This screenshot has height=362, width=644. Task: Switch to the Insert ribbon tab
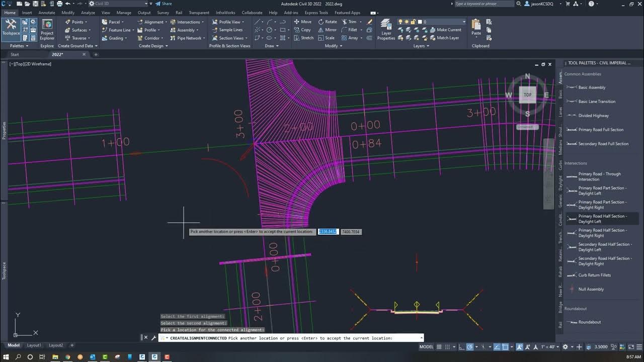pyautogui.click(x=27, y=13)
